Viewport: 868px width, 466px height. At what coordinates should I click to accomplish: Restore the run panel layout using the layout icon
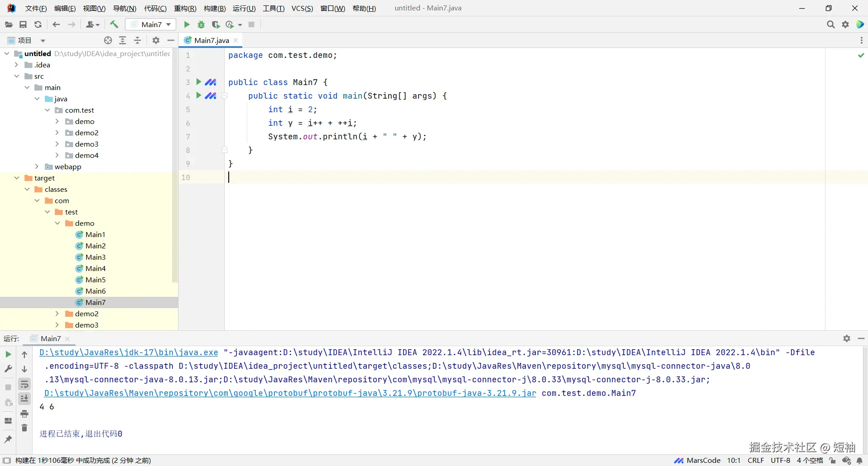(8, 421)
